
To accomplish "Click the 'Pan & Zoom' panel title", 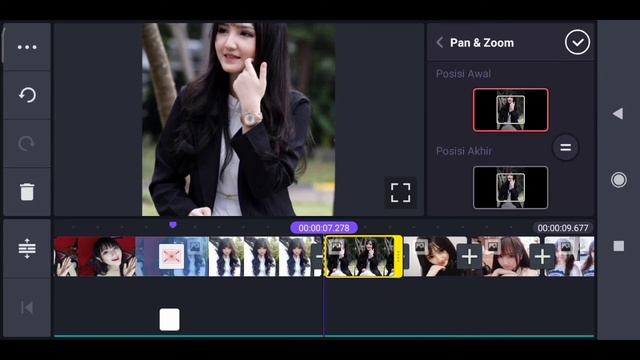I will coord(482,43).
